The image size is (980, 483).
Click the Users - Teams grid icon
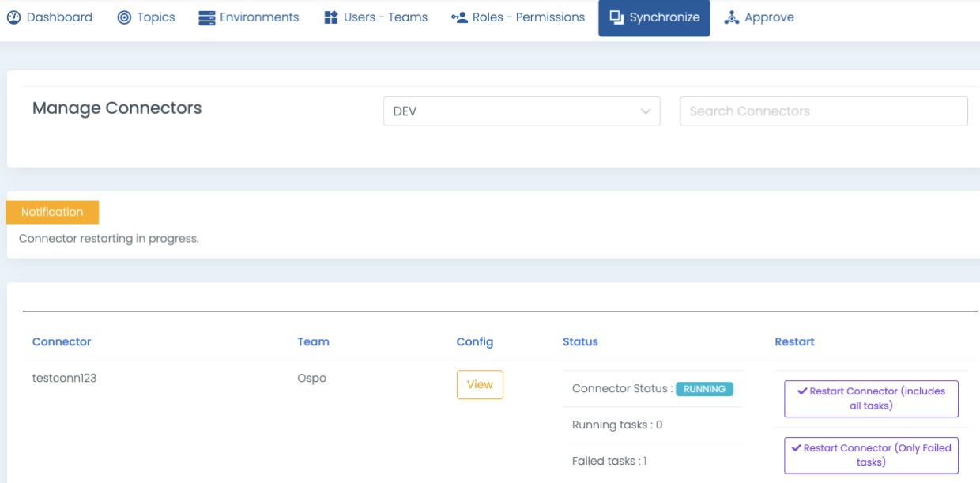(331, 17)
